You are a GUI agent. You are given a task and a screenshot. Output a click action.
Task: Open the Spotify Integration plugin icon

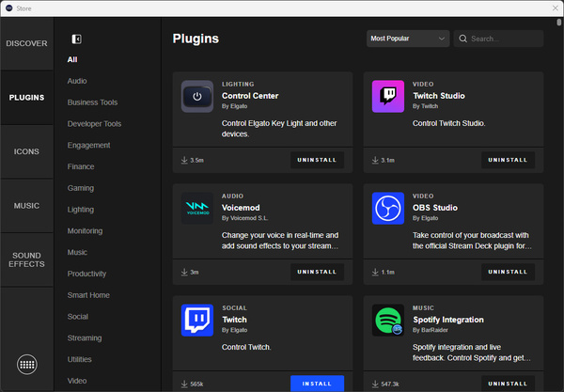pyautogui.click(x=387, y=320)
